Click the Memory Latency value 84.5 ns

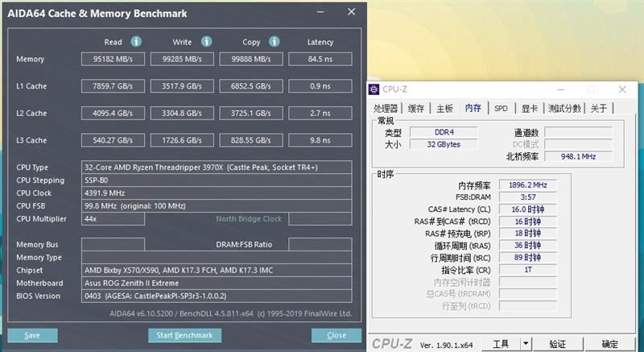point(320,59)
